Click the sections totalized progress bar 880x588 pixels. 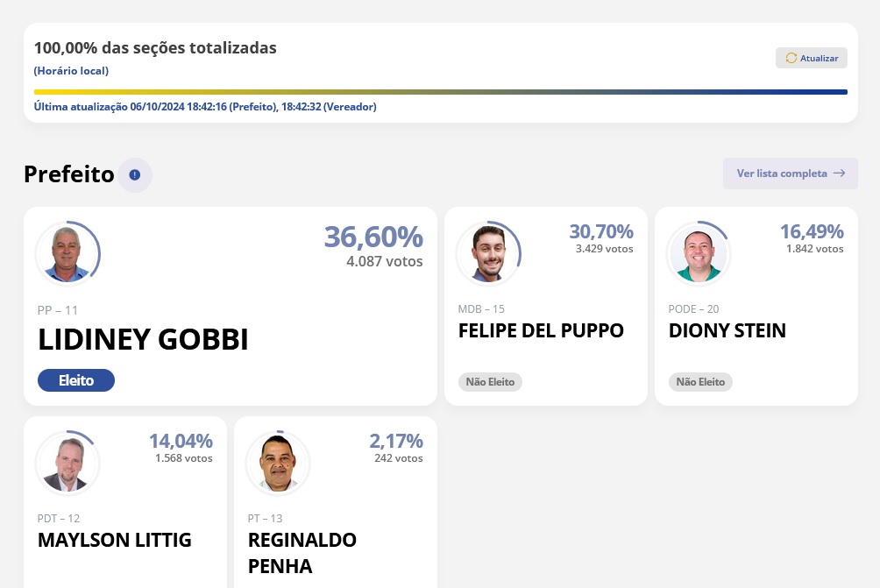pos(440,91)
